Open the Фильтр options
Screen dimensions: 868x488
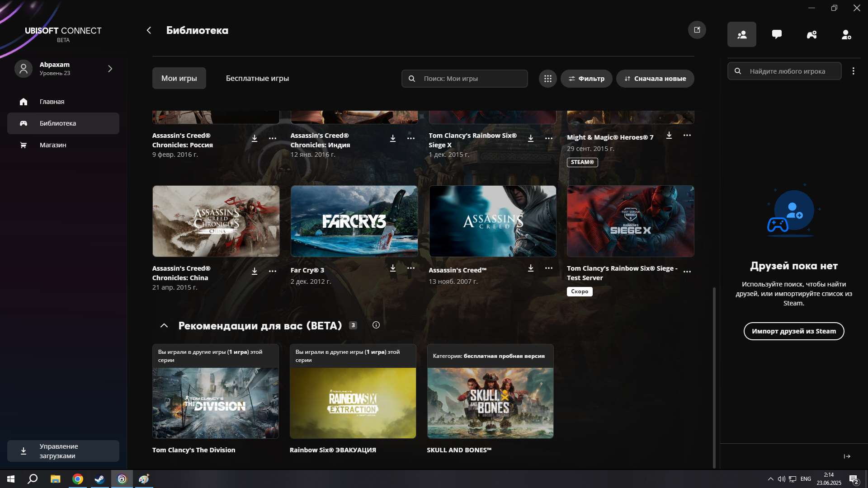coord(586,78)
